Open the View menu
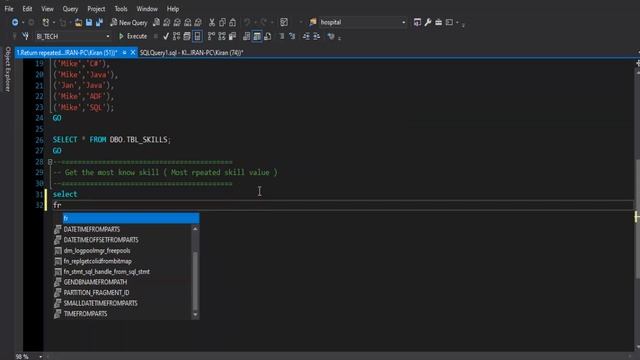The width and height of the screenshot is (640, 360). click(x=47, y=9)
